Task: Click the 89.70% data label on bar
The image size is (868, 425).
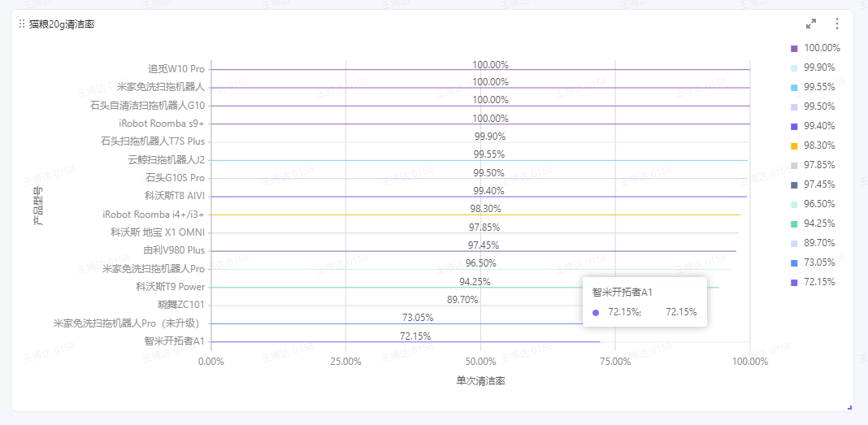Action: (x=462, y=300)
